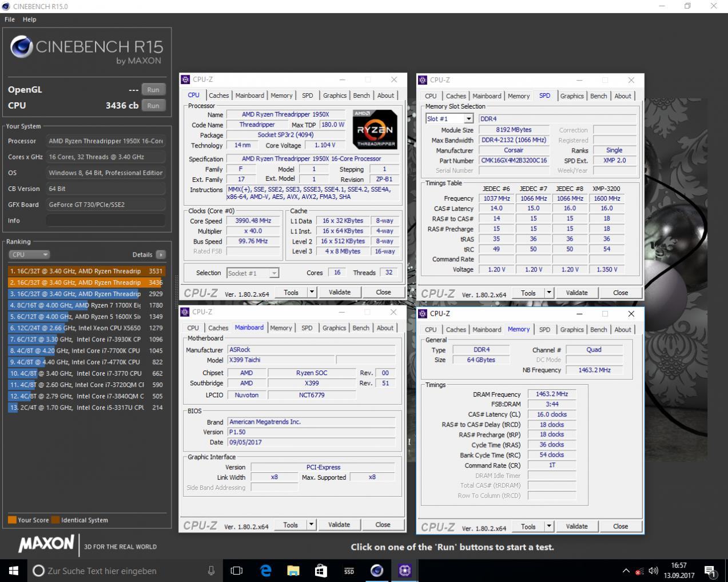Open Memory tab in Mainboard window
The height and width of the screenshot is (582, 728).
(281, 328)
